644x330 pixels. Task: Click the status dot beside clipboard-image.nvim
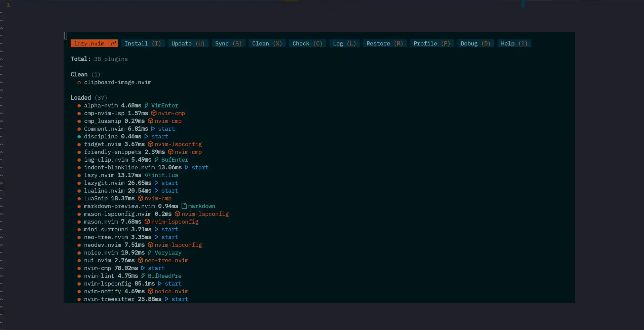[x=79, y=82]
